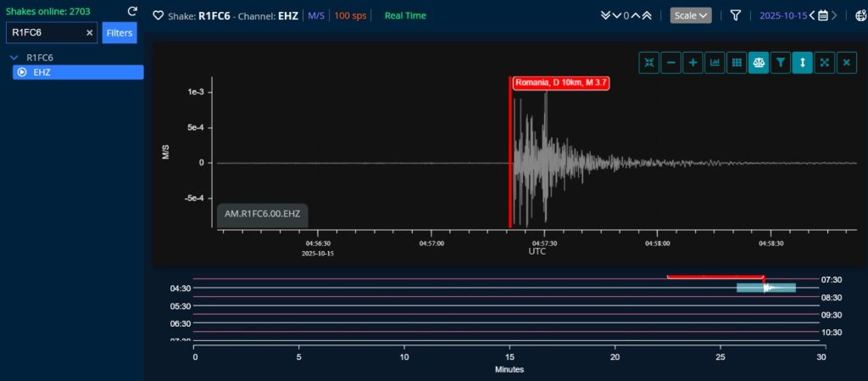This screenshot has height=381, width=868.
Task: Toggle the vertical arrows amplitude button
Action: (803, 62)
